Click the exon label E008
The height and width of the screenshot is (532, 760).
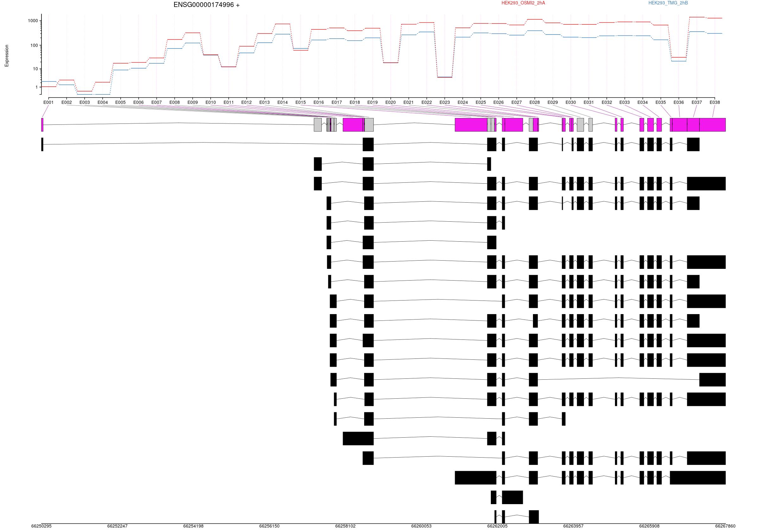click(174, 102)
